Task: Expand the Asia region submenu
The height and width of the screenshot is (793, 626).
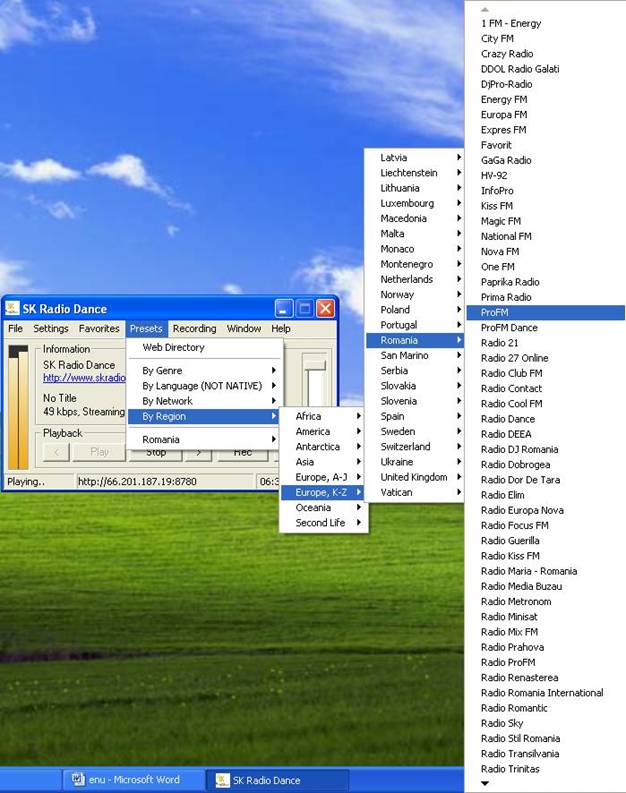Action: click(x=323, y=462)
